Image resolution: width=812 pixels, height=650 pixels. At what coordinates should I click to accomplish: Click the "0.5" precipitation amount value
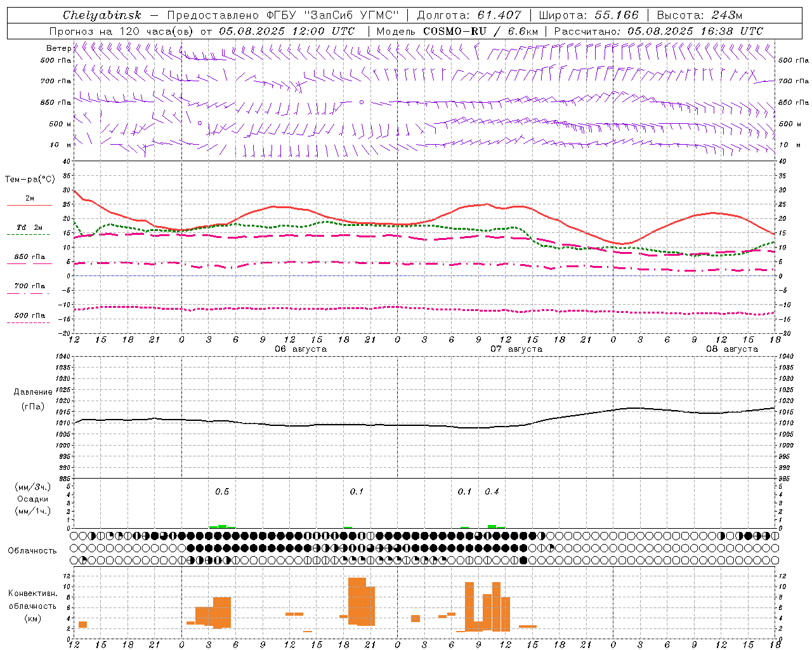pyautogui.click(x=222, y=492)
